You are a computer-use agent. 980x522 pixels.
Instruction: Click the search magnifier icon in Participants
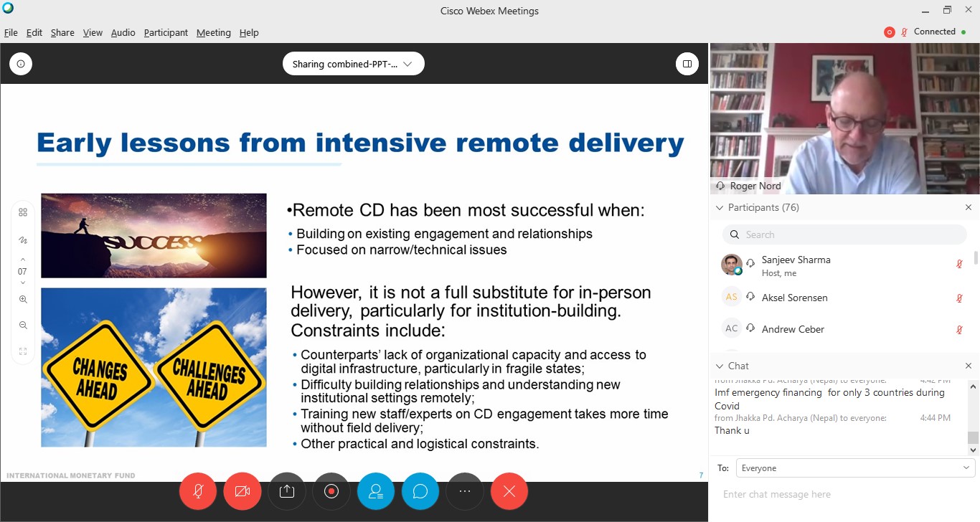734,234
